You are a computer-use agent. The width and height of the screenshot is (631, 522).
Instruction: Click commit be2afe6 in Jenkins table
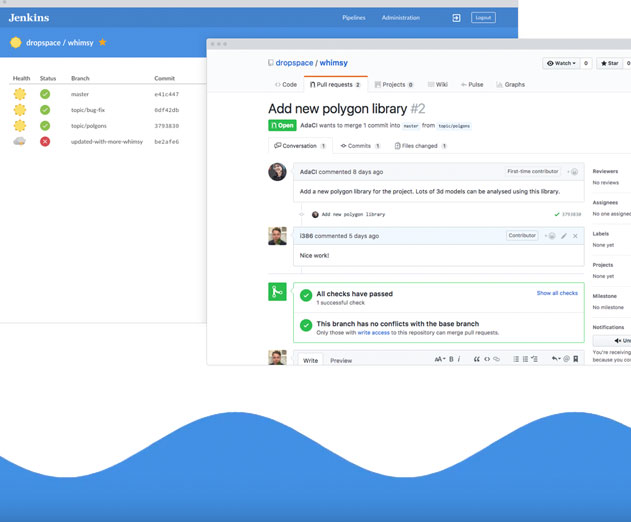click(167, 142)
